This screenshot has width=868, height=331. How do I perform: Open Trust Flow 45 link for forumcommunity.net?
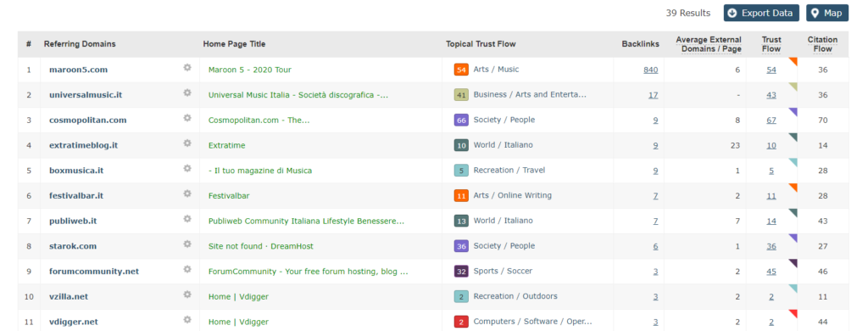(771, 272)
